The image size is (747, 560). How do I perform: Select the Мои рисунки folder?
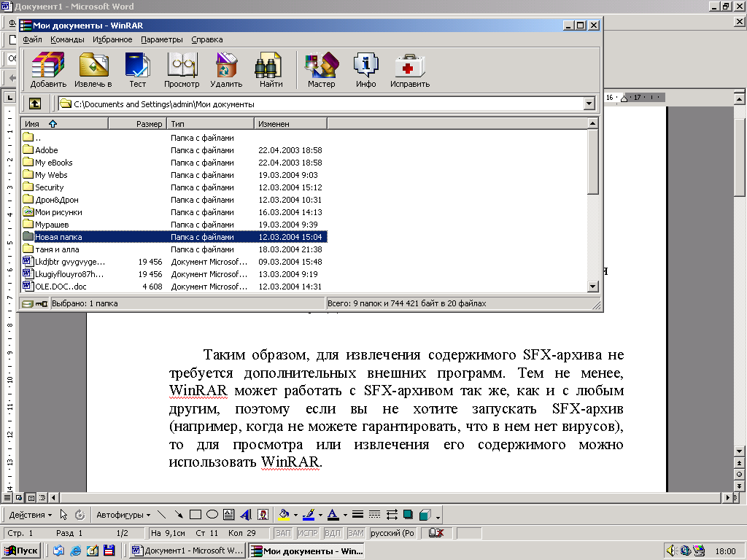click(174, 212)
